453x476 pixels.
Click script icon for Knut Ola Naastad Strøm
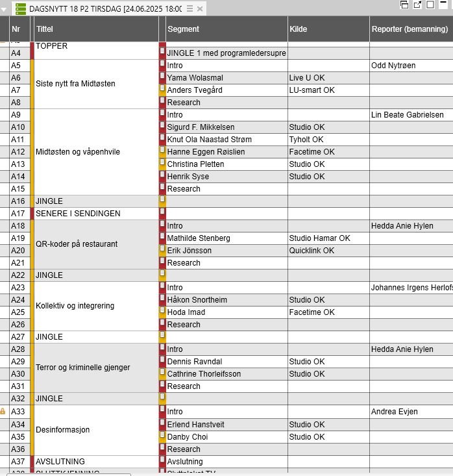click(162, 138)
